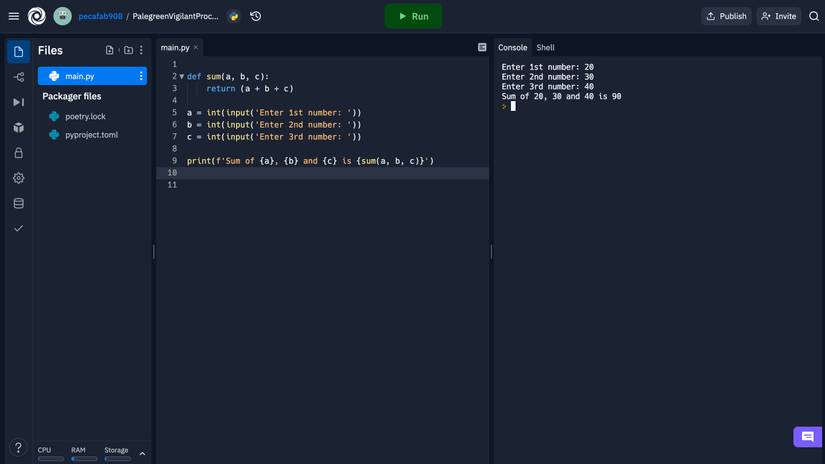Open the Packages cube icon
The width and height of the screenshot is (825, 464).
point(18,127)
